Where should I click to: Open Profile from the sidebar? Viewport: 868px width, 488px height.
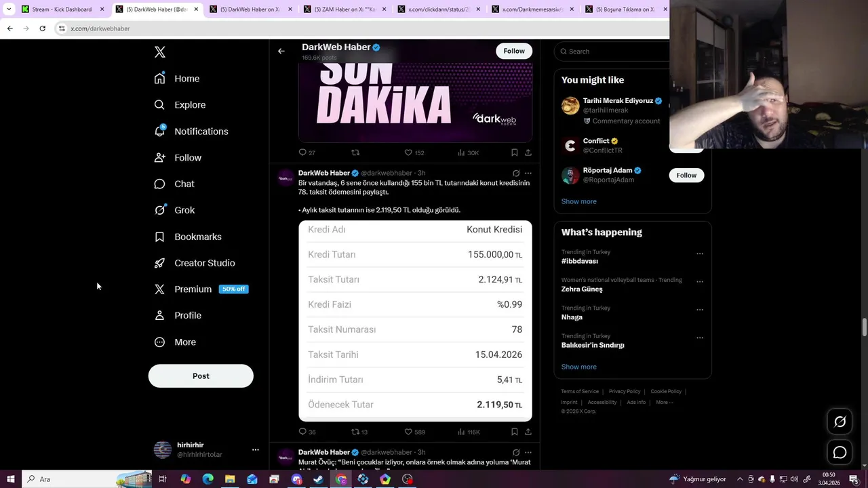coord(178,316)
